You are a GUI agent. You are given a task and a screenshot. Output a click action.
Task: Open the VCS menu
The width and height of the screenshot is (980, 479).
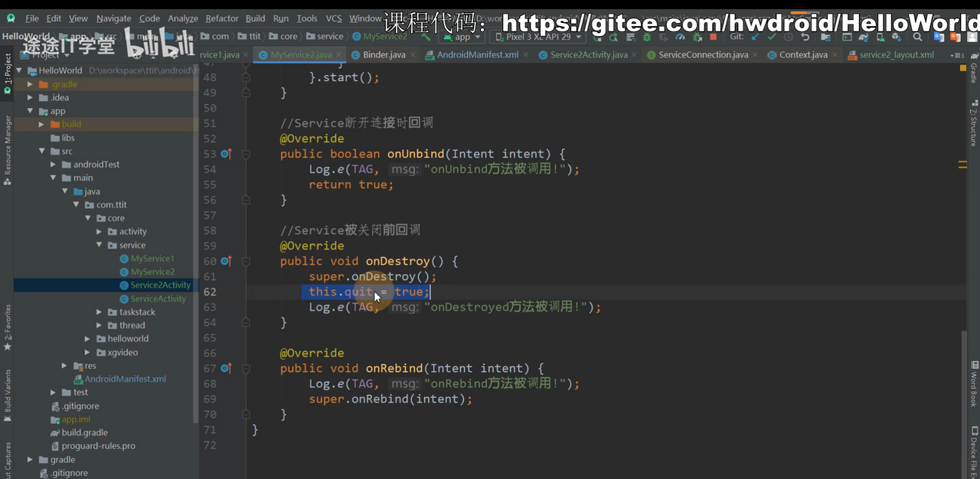[x=334, y=18]
